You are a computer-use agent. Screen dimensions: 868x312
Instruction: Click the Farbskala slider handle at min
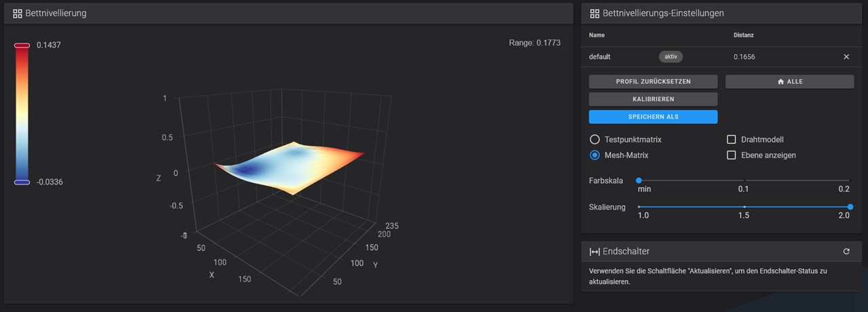coord(639,180)
